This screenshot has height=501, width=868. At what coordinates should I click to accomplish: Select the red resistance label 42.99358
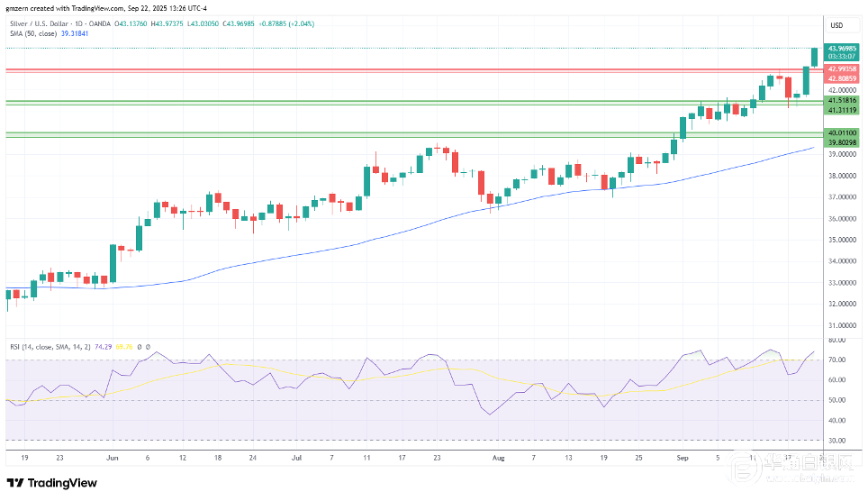coord(841,69)
